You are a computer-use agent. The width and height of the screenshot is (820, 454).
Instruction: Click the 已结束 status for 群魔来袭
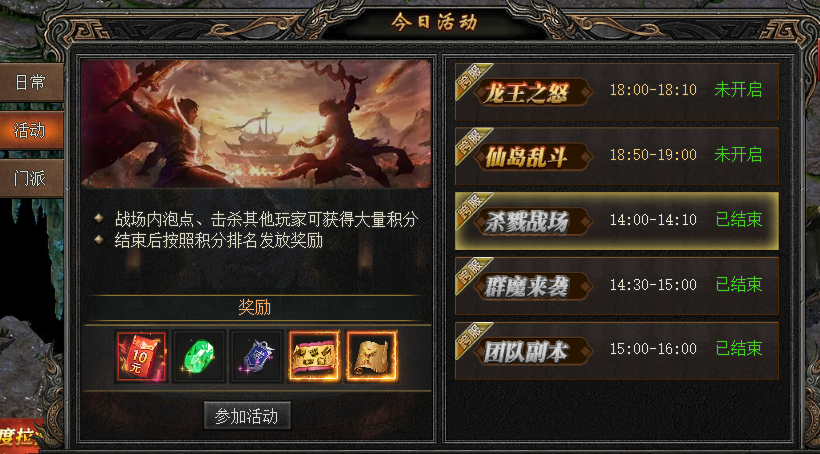click(738, 285)
